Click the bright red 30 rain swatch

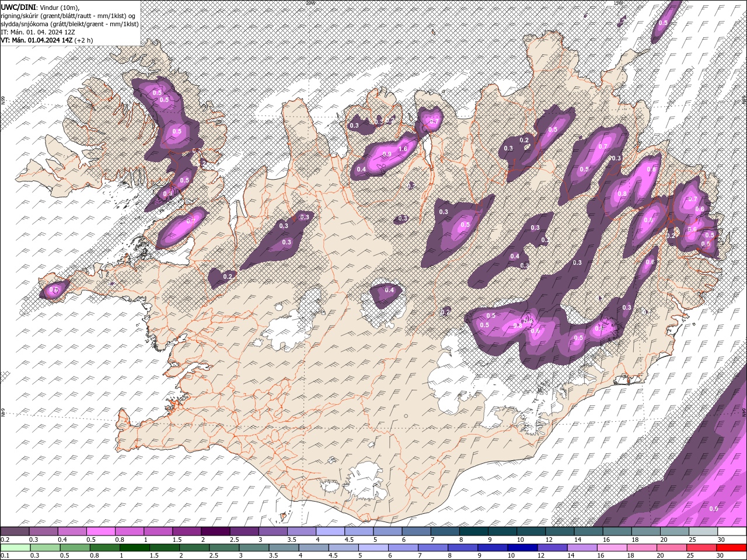point(732,548)
